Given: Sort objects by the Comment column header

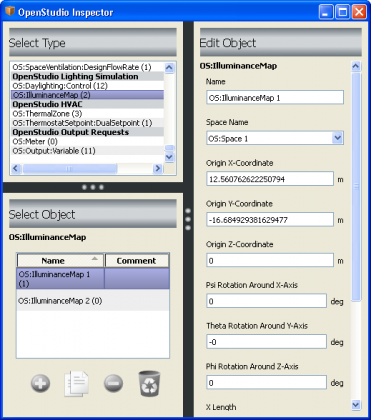Looking at the screenshot, I should click(x=137, y=261).
